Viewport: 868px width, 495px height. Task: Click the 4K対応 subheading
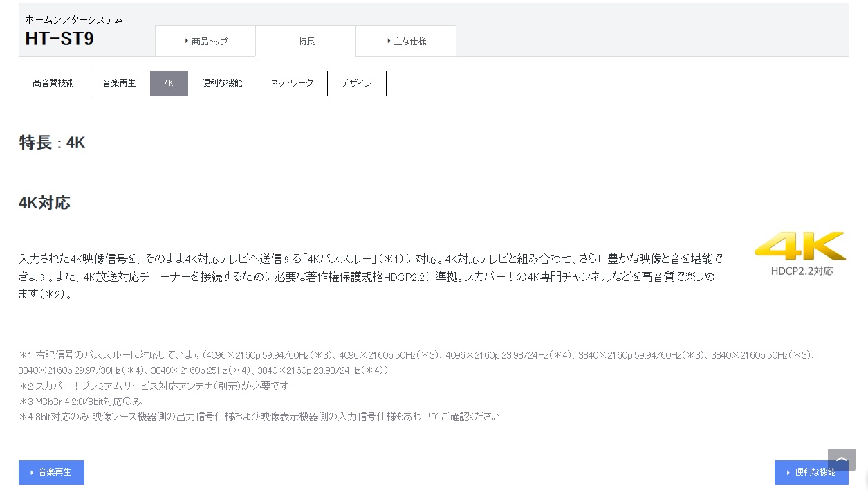pos(44,203)
